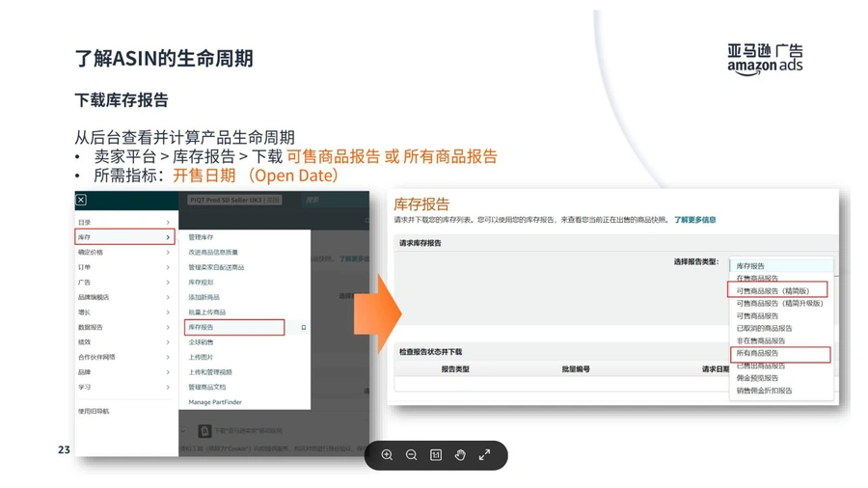
Task: Expand the 品牌旗舰店 menu chevron
Action: coord(168,297)
